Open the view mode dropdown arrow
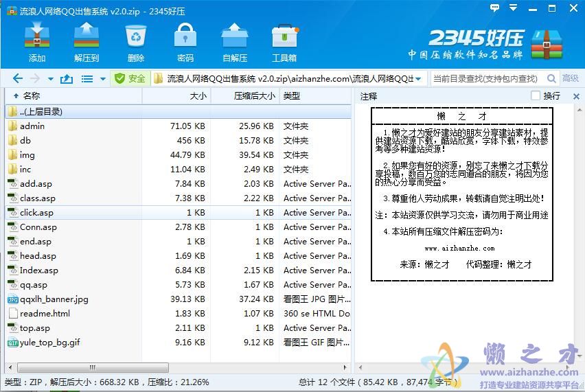The image size is (585, 392). (x=102, y=79)
